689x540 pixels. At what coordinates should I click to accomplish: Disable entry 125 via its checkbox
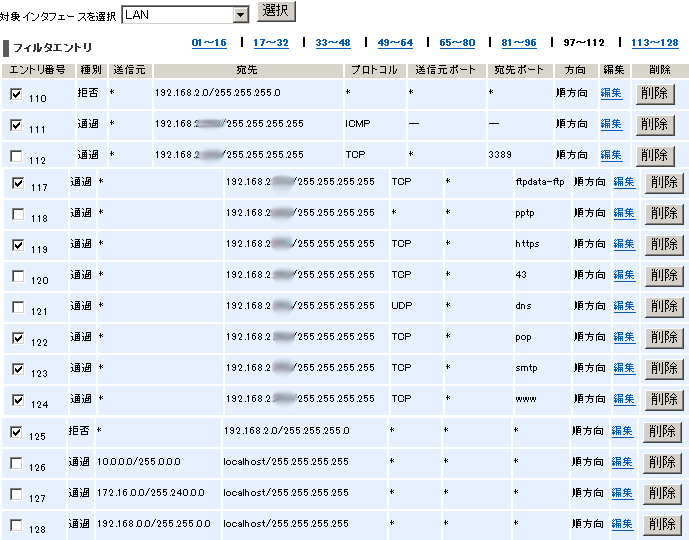pyautogui.click(x=16, y=432)
